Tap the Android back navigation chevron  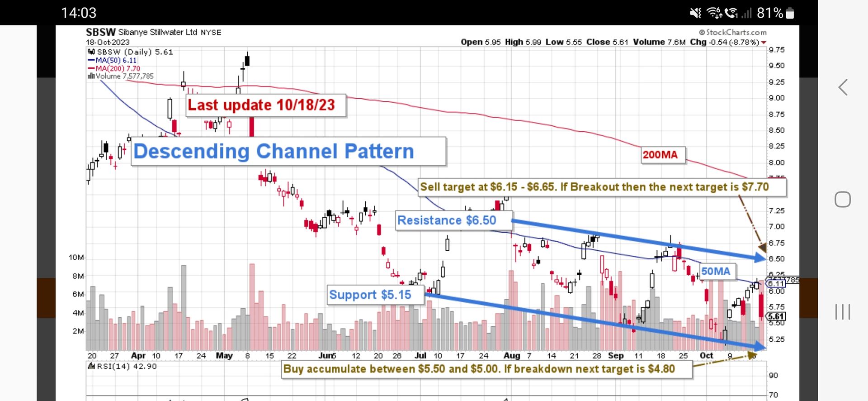843,87
